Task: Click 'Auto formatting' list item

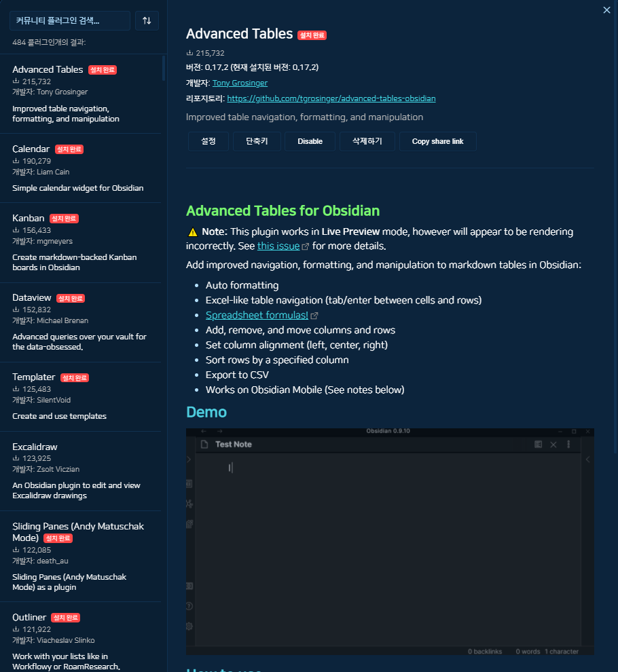Action: click(x=242, y=285)
